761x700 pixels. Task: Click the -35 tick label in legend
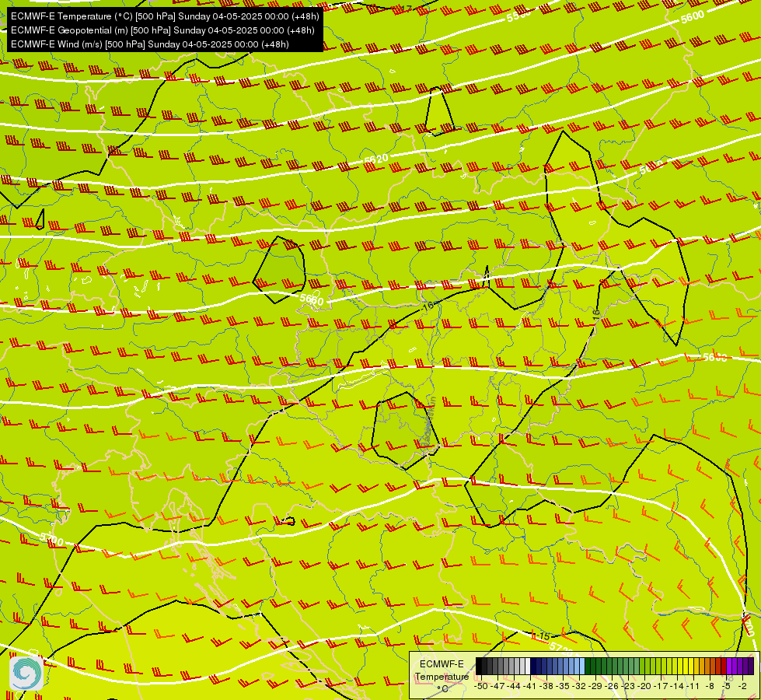coord(563,686)
